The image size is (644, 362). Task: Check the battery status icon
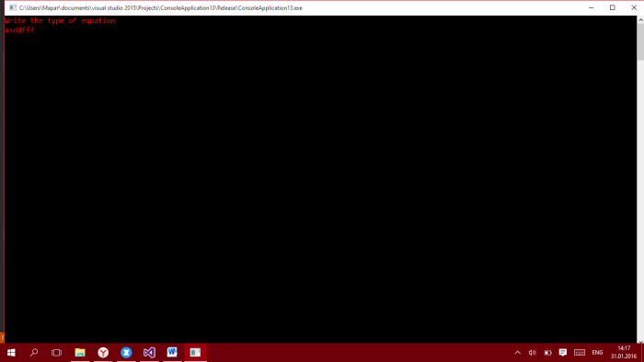(x=548, y=353)
